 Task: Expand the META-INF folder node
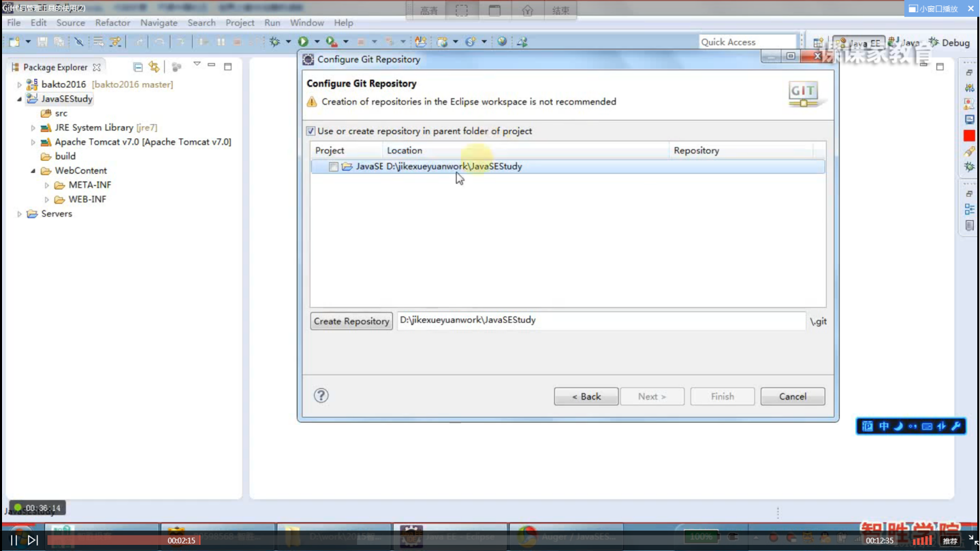tap(47, 185)
